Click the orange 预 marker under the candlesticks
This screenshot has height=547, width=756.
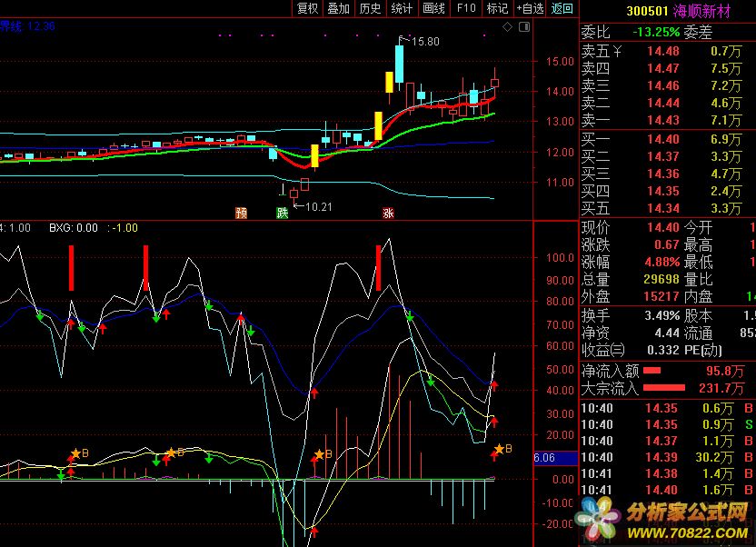pyautogui.click(x=241, y=214)
